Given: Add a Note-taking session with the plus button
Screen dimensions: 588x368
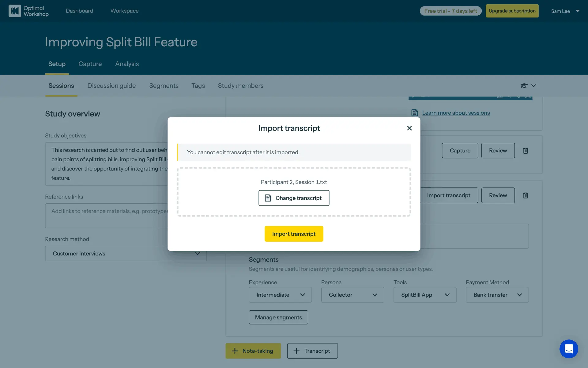Looking at the screenshot, I should click(253, 351).
